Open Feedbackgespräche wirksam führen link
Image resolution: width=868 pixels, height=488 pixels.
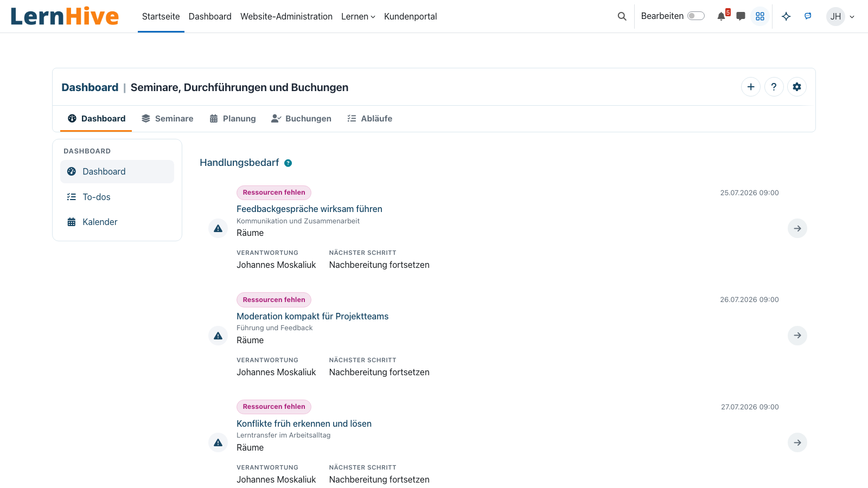[x=309, y=209]
